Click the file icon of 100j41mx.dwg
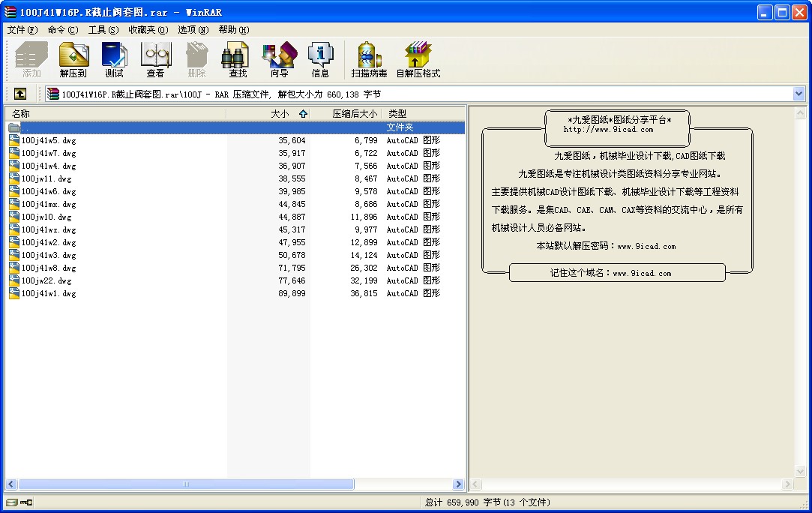The height and width of the screenshot is (513, 812). (x=14, y=204)
